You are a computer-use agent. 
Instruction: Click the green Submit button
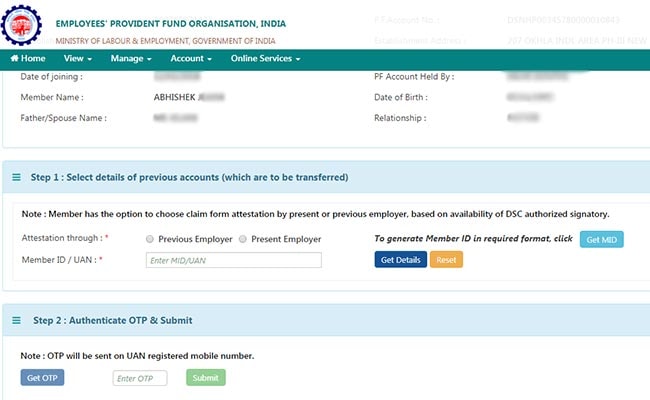(205, 378)
